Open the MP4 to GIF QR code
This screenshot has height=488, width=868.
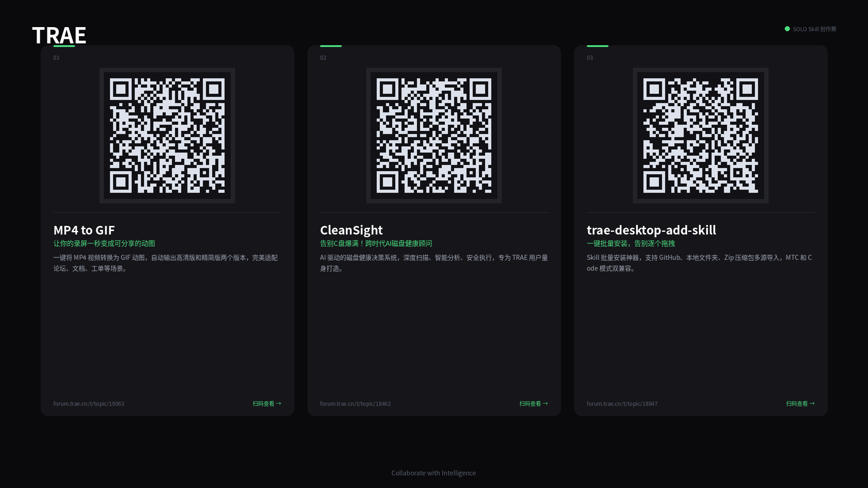[x=167, y=136]
